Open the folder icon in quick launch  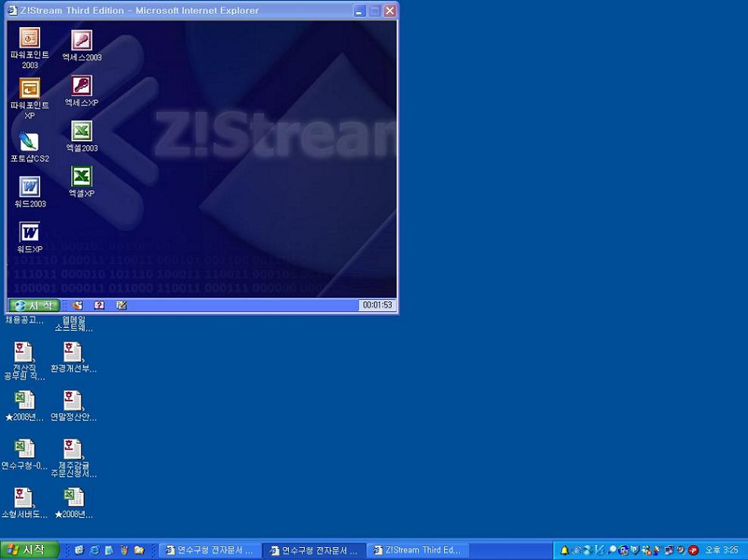tap(139, 550)
